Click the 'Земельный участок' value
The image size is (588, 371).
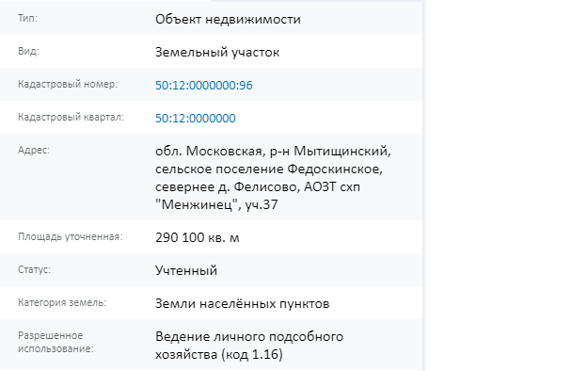pos(217,52)
